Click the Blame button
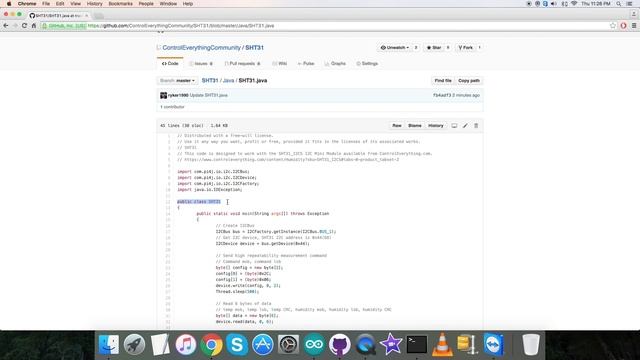This screenshot has width=640, height=360. pyautogui.click(x=415, y=126)
